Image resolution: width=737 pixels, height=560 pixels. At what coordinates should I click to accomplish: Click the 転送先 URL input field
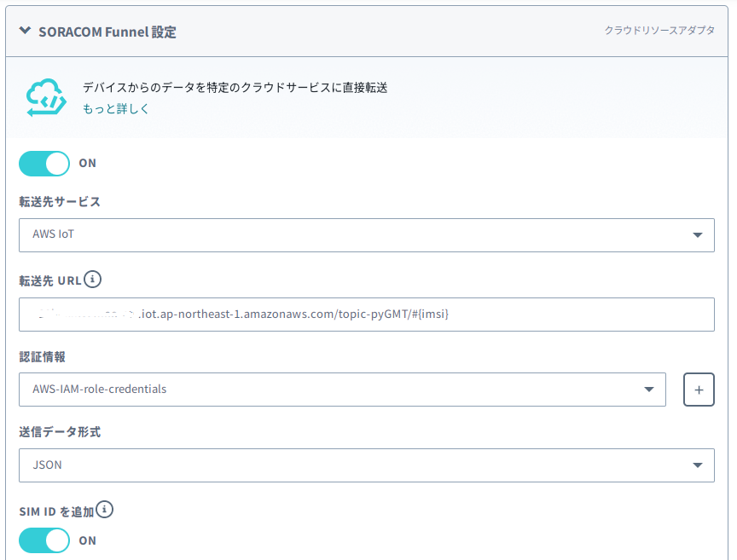pyautogui.click(x=367, y=315)
